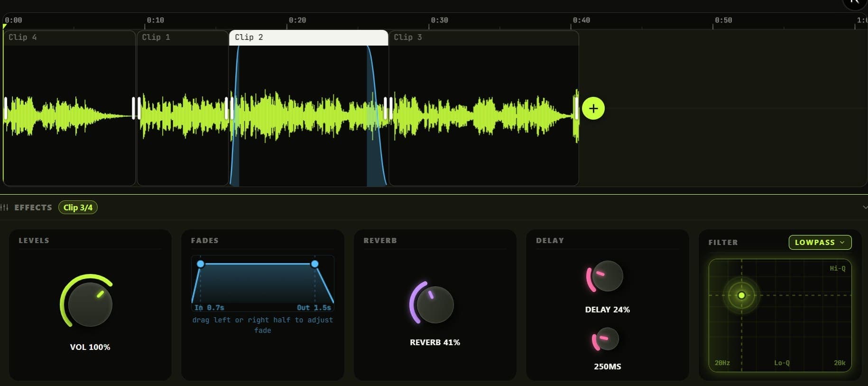Image resolution: width=868 pixels, height=386 pixels.
Task: Select the Clip 3 header
Action: point(483,38)
